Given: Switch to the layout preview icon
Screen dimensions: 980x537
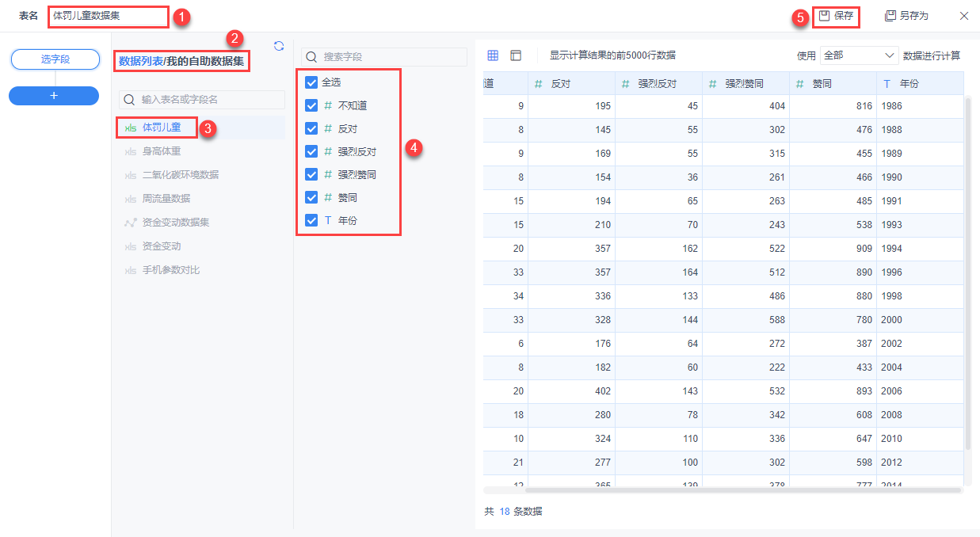Looking at the screenshot, I should (516, 55).
